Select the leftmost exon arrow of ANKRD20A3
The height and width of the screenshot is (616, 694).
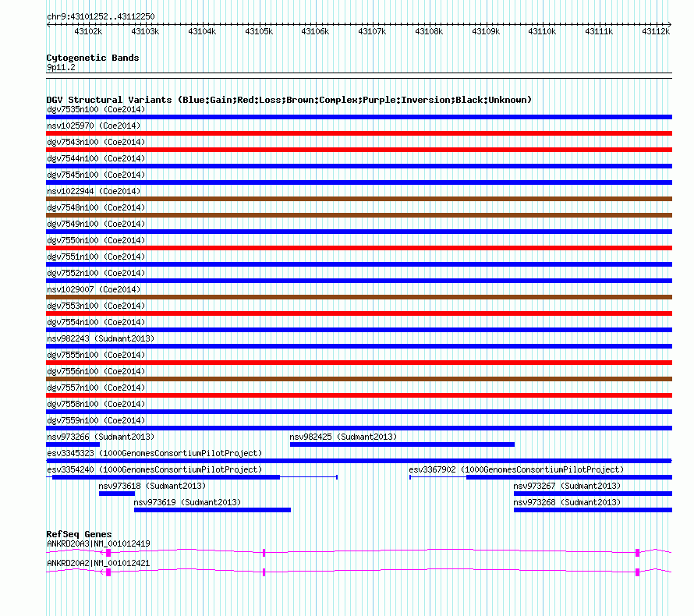click(x=106, y=552)
